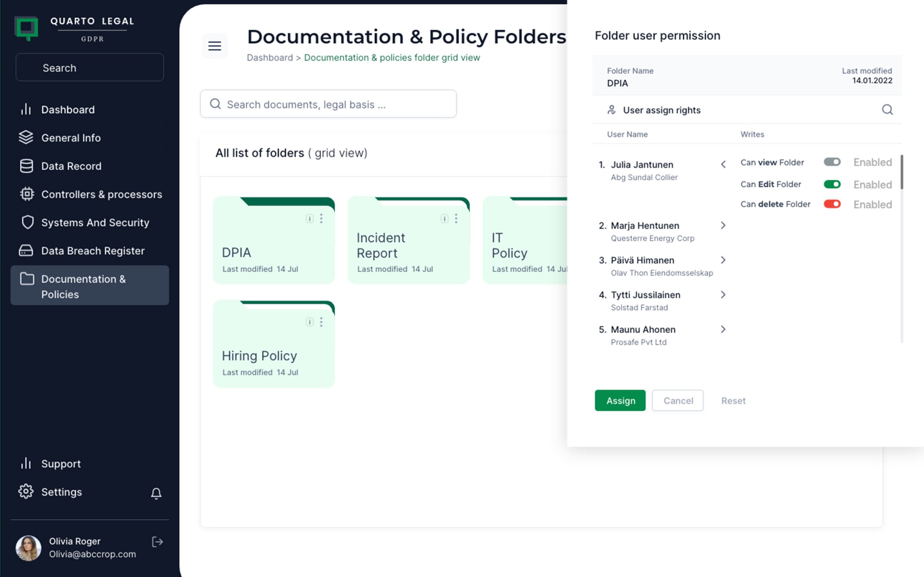924x577 pixels.
Task: Toggle Can view Folder switch
Action: [832, 162]
